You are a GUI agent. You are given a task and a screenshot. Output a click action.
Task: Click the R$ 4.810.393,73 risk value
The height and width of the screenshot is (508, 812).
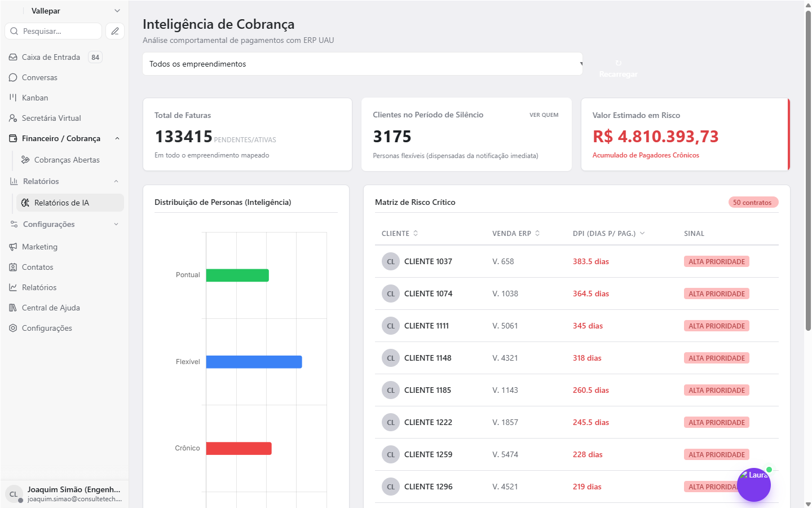656,136
